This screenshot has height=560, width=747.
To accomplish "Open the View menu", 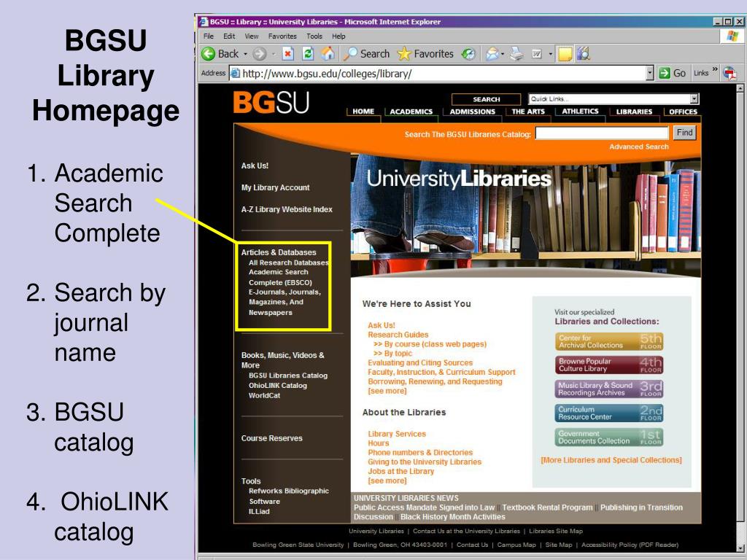I will pyautogui.click(x=252, y=36).
